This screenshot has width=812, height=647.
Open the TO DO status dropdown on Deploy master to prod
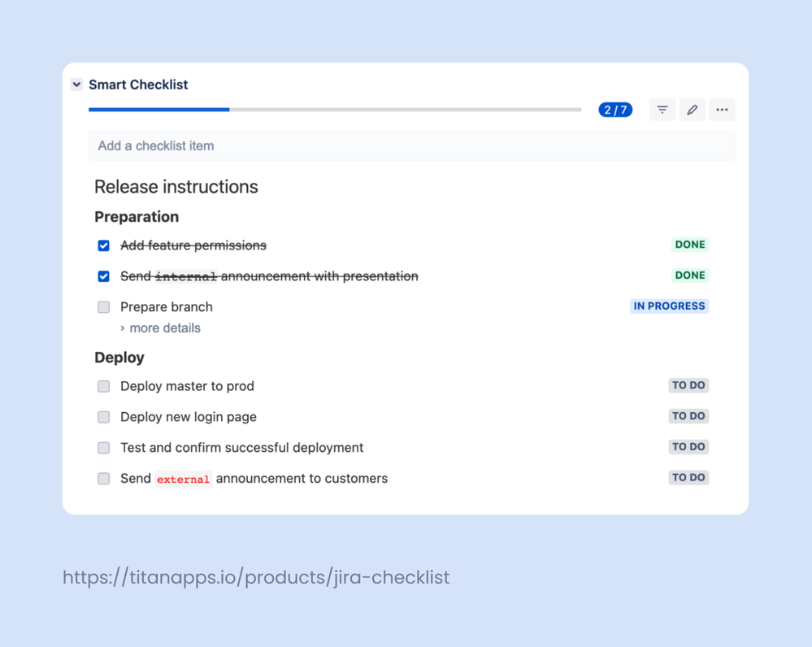688,385
